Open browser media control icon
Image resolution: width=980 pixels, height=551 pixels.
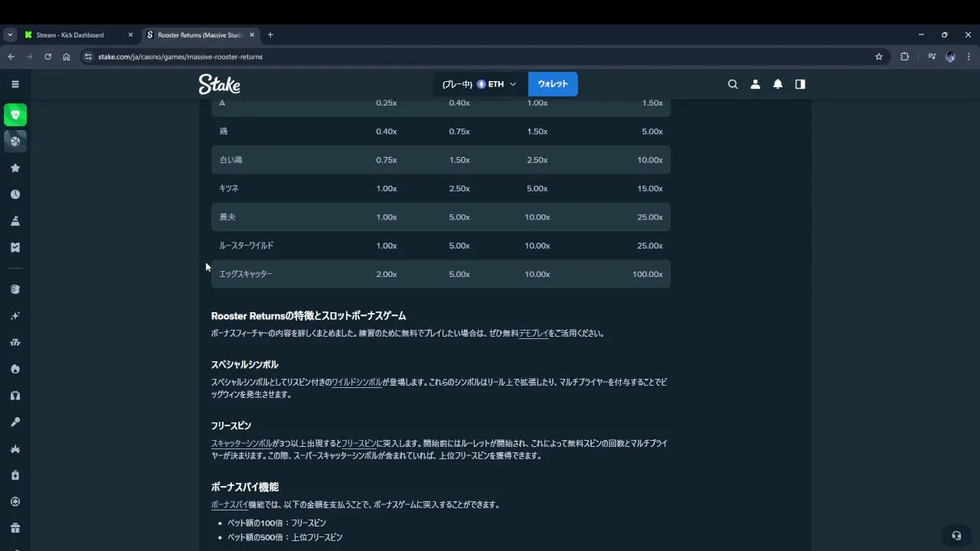(x=931, y=57)
